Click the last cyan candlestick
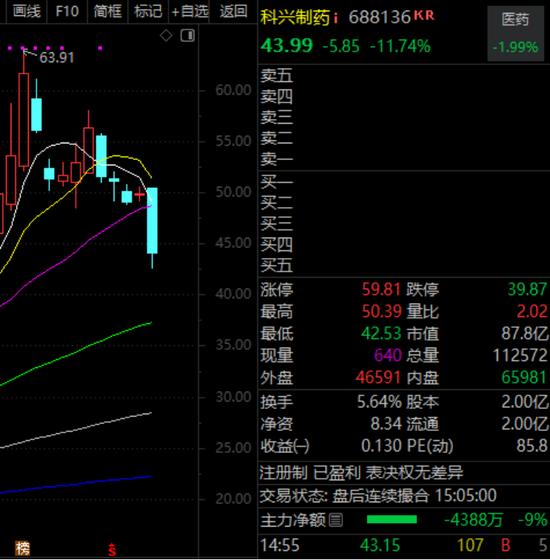The image size is (550, 560). [152, 220]
